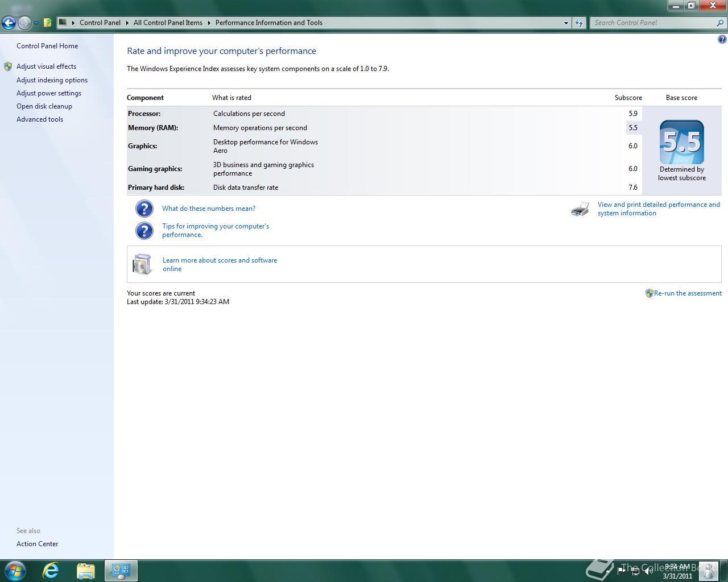Click the Control Panel icon in address bar
Screen dimensions: 728x582
coord(63,23)
